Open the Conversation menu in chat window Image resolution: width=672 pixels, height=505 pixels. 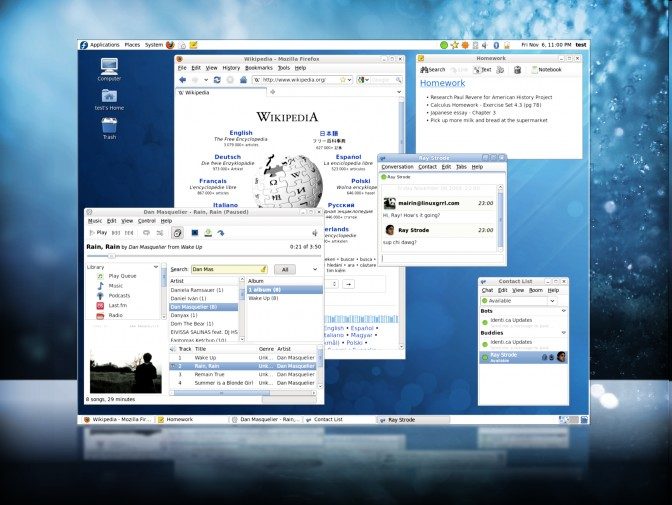[397, 167]
